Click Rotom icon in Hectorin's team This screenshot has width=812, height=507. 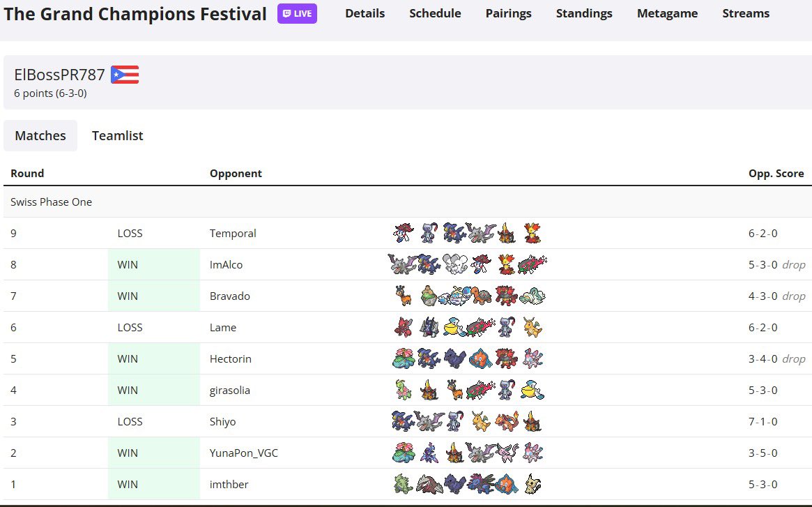(x=480, y=358)
